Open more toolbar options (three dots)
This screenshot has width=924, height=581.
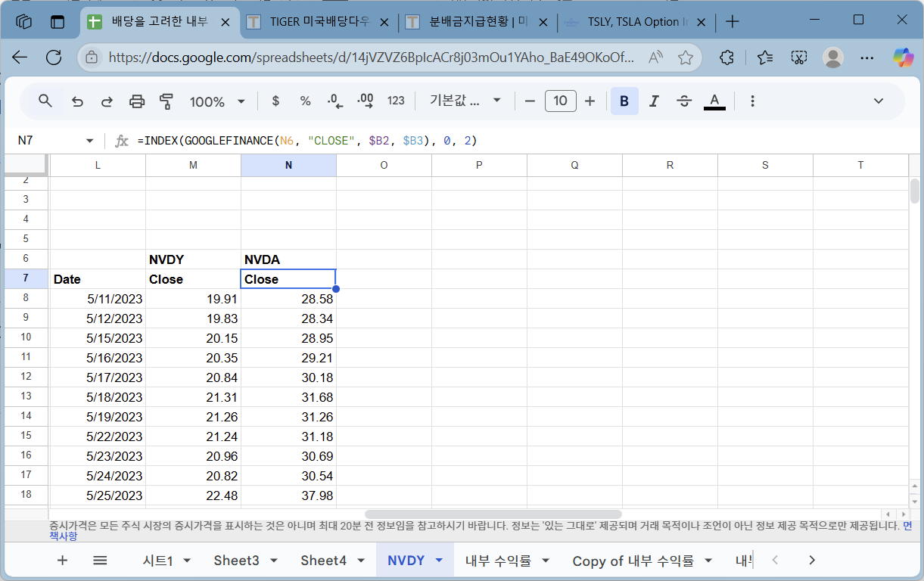pyautogui.click(x=751, y=101)
